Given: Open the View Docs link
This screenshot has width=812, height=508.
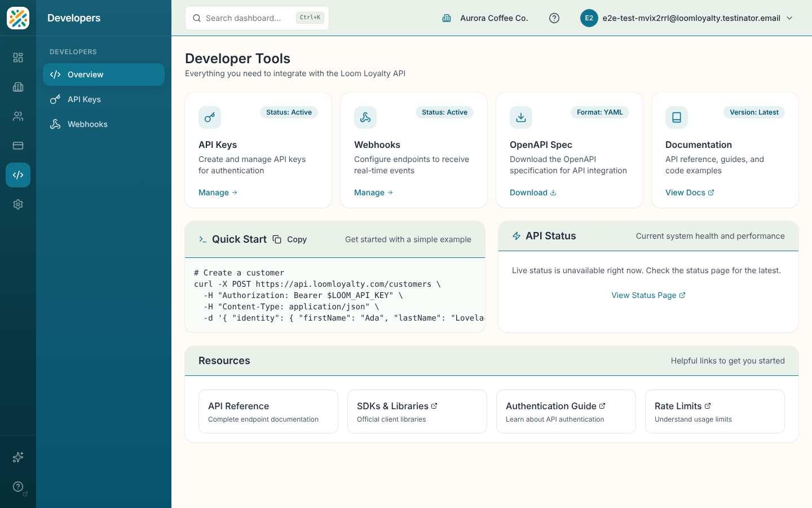Looking at the screenshot, I should pyautogui.click(x=690, y=192).
